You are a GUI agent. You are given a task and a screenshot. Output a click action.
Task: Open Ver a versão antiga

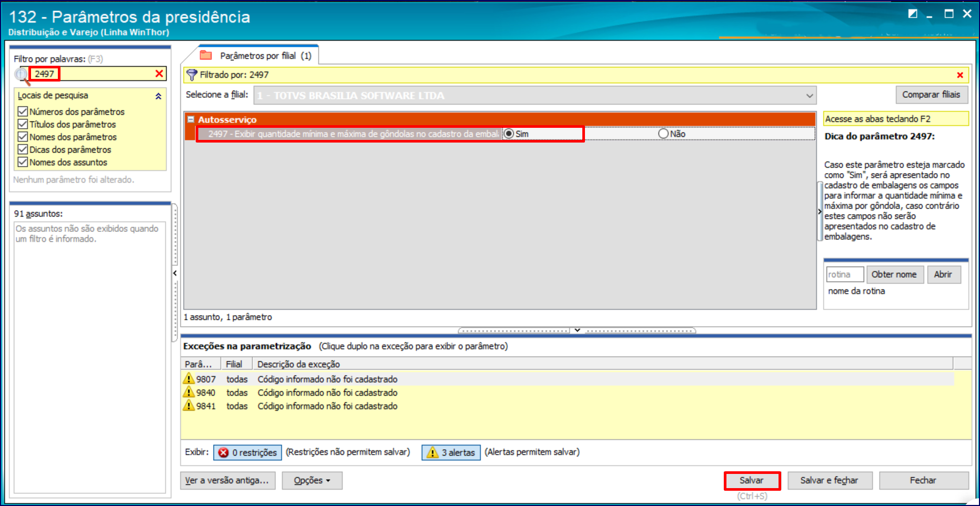228,481
